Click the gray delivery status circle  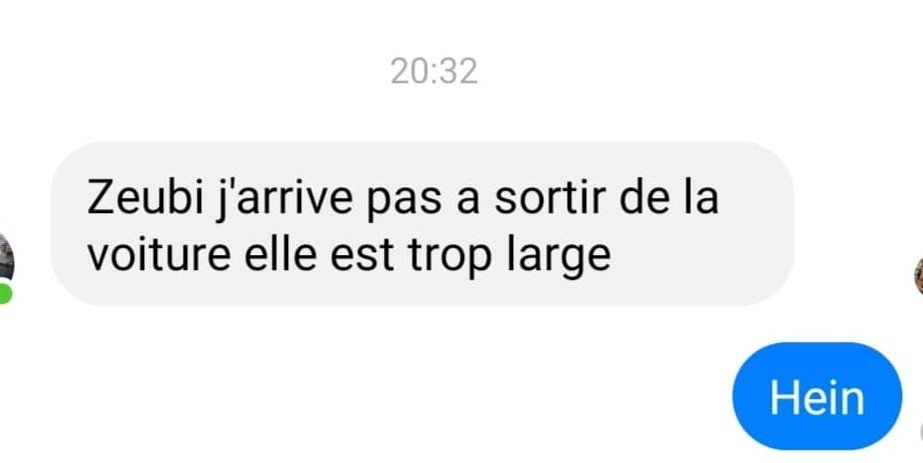pyautogui.click(x=920, y=432)
